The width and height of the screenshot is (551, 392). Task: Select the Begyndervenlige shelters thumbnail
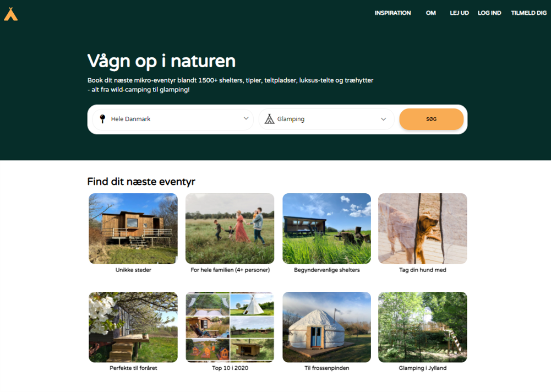click(x=327, y=228)
